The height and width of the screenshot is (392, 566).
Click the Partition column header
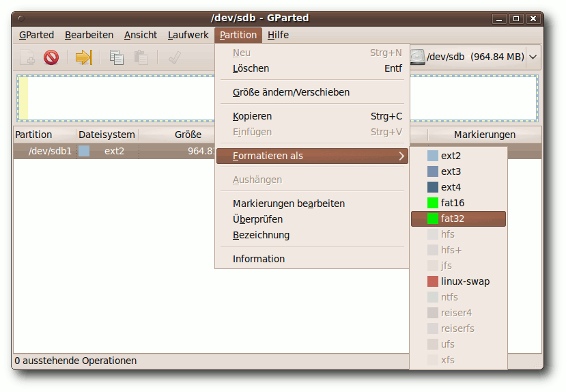click(45, 135)
